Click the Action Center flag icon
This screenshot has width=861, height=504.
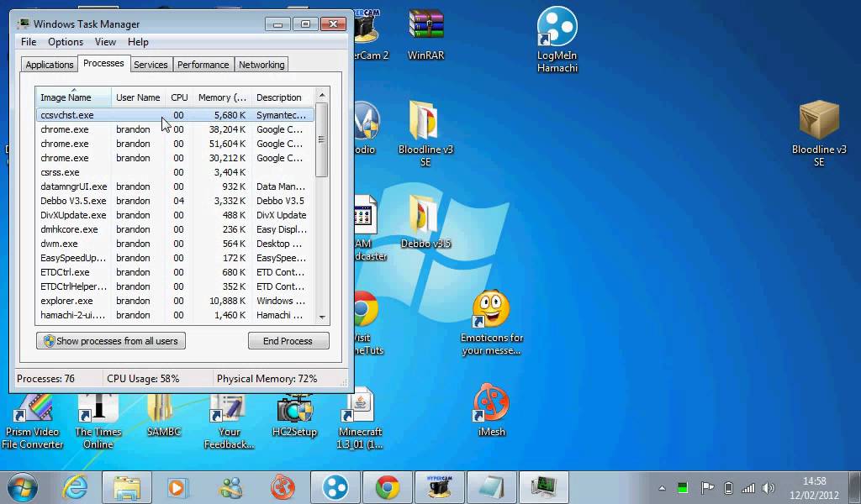pos(707,488)
